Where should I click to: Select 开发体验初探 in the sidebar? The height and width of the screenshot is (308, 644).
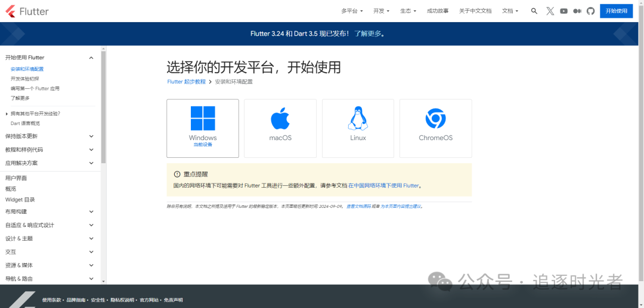(x=24, y=79)
